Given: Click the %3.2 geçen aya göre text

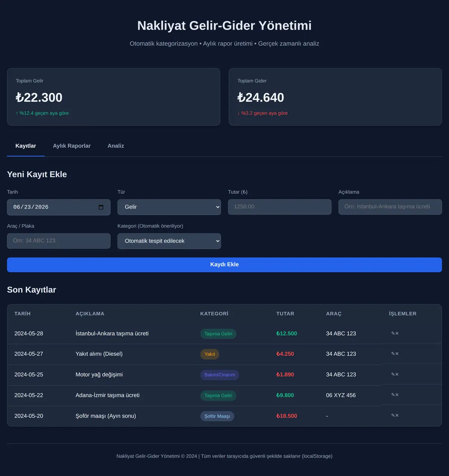Looking at the screenshot, I should tap(263, 113).
